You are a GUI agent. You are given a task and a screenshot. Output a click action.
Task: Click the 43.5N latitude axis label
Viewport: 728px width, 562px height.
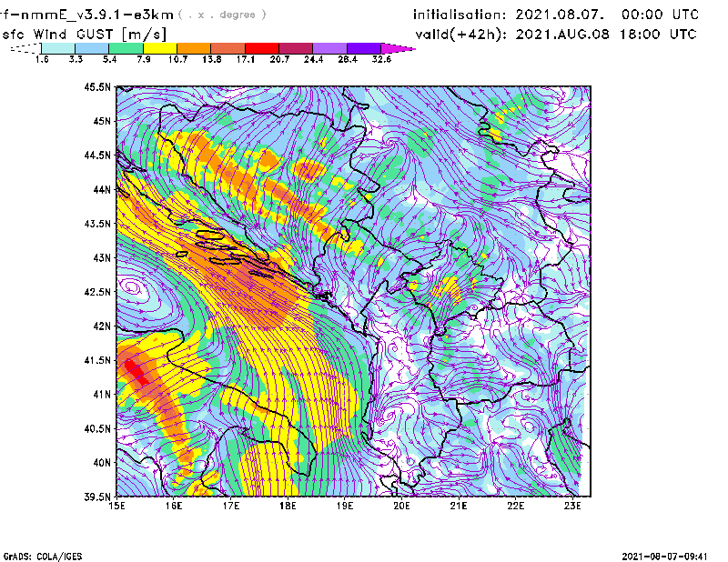click(x=97, y=224)
